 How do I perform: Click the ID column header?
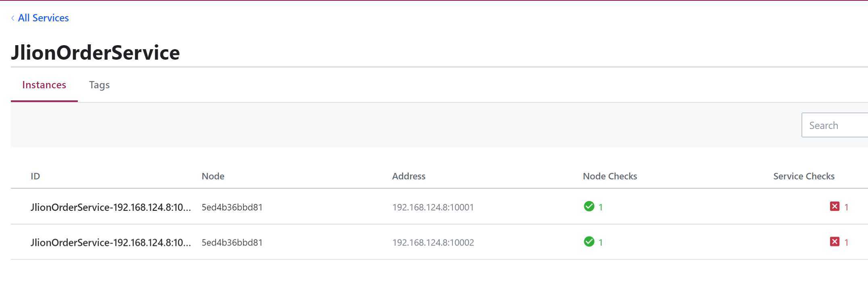35,176
